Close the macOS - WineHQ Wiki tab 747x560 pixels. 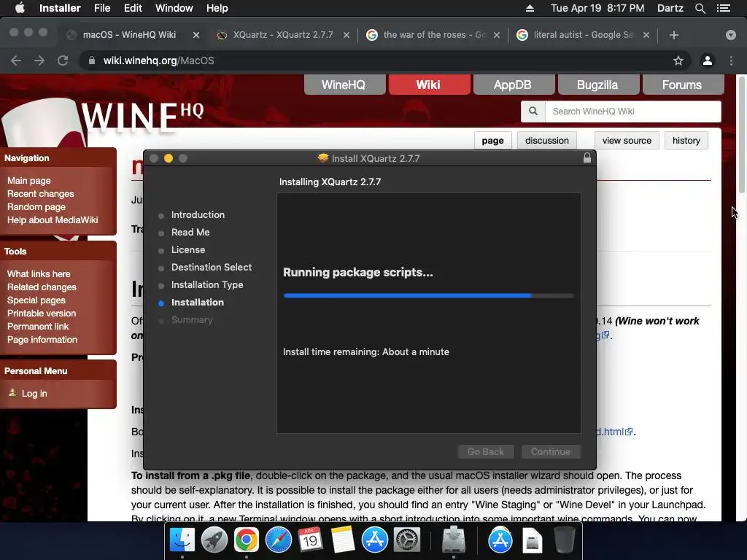tap(196, 35)
